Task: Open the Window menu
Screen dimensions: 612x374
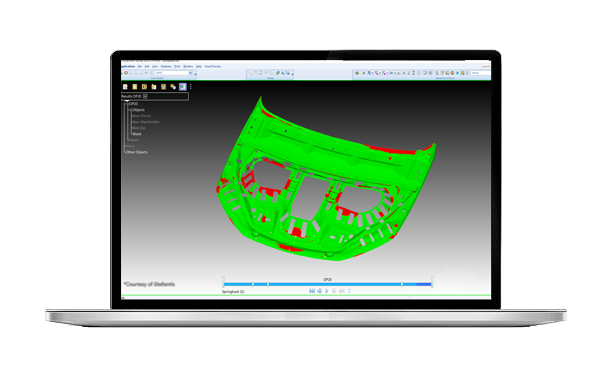Action: click(188, 66)
